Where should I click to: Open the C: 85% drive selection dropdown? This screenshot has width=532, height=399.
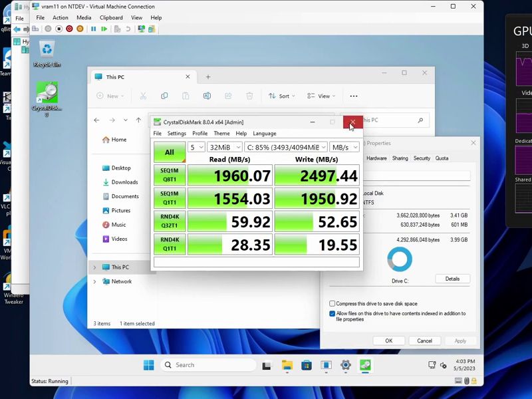286,147
